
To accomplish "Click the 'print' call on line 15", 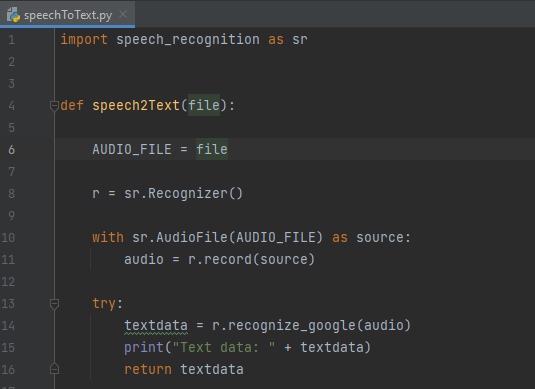I will pos(144,347).
